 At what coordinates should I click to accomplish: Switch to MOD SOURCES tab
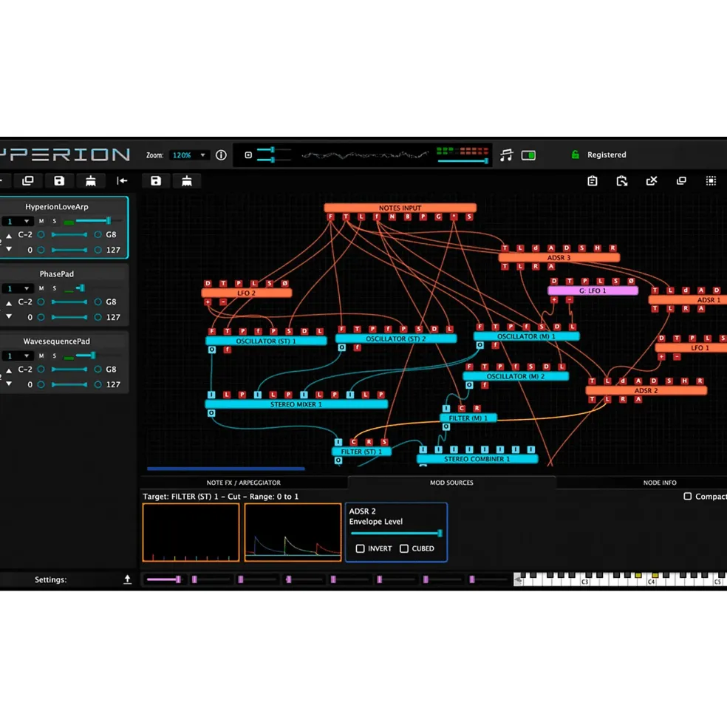[x=451, y=483]
